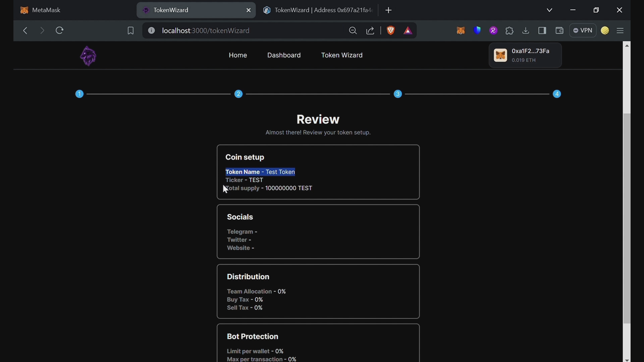Click the Sell Tax - 0% line

coord(245,308)
